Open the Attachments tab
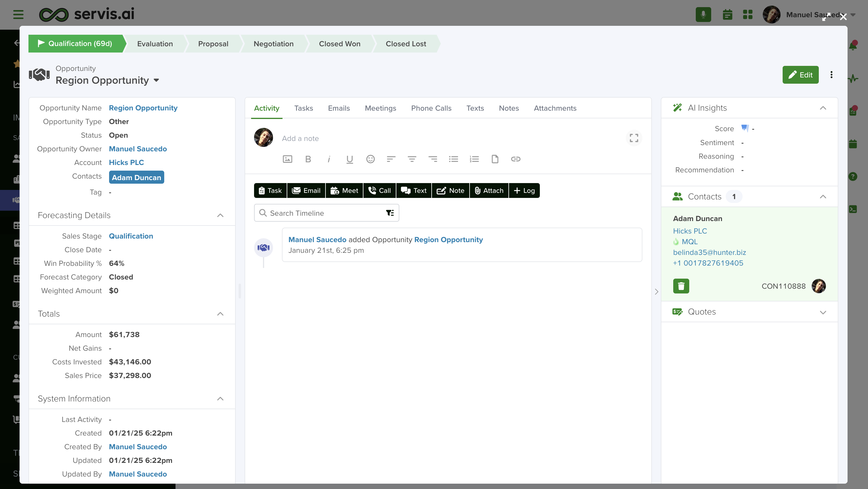This screenshot has height=489, width=868. (x=555, y=108)
